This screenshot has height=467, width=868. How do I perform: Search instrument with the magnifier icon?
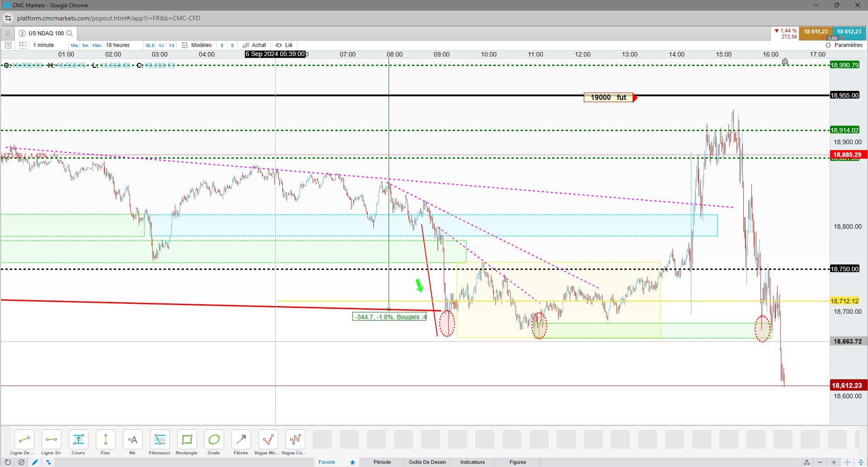tap(70, 33)
